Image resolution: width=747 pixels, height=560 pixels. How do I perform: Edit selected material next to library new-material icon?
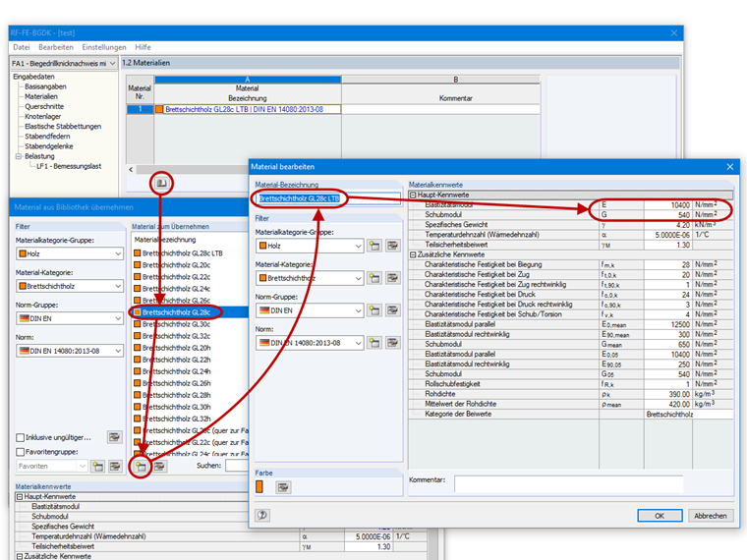pos(159,467)
